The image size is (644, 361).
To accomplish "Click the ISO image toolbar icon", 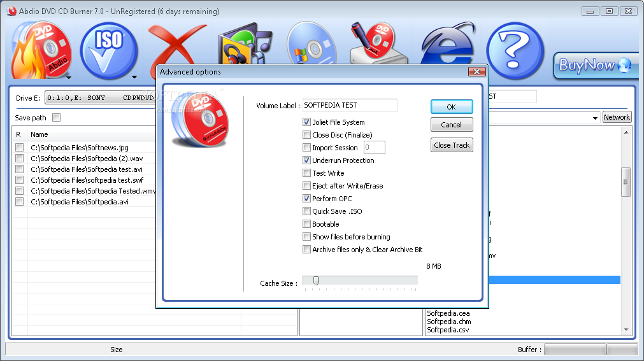I will (108, 50).
